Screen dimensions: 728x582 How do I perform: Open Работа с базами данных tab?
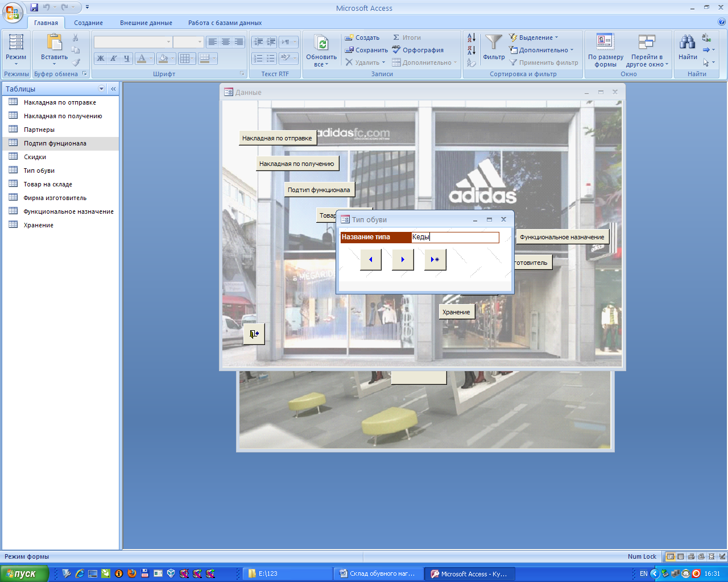point(225,23)
